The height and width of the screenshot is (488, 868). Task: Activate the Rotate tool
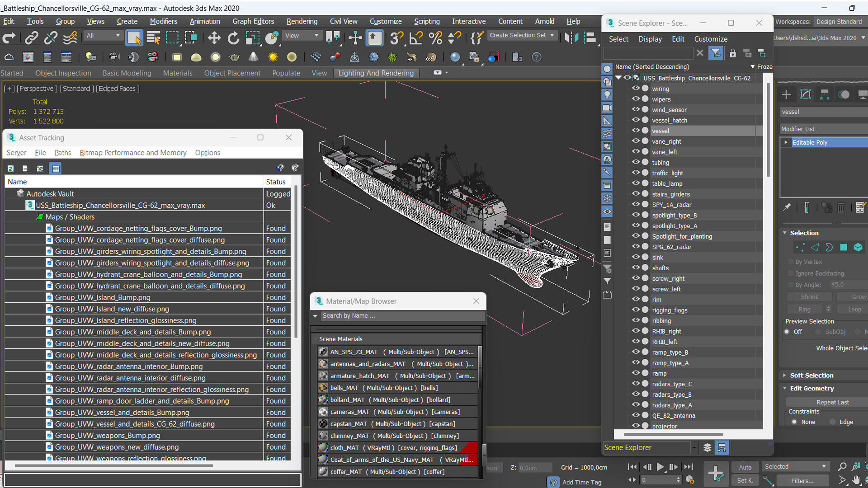tap(233, 38)
